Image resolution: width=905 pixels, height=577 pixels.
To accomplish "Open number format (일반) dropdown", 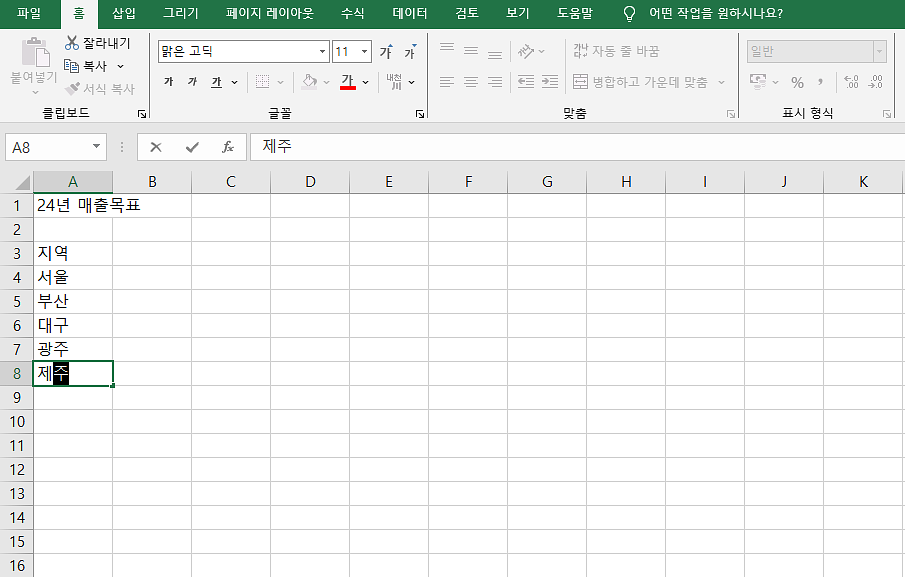I will click(x=880, y=52).
